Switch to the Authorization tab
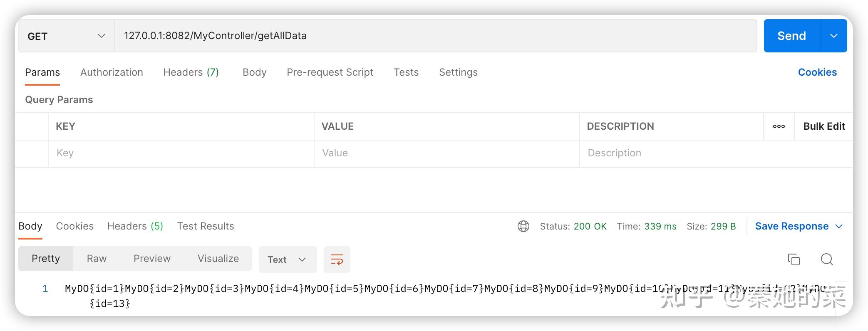Viewport: 868px width, 331px height. click(x=112, y=72)
